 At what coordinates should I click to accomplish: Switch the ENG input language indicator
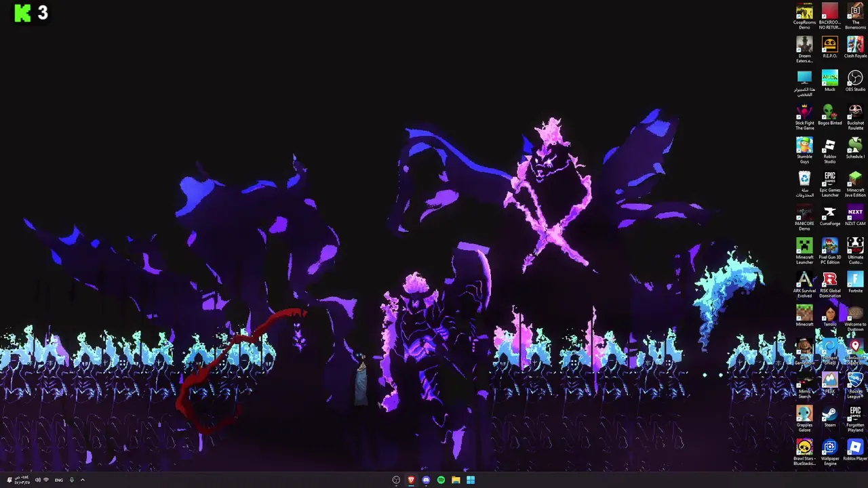(x=59, y=480)
